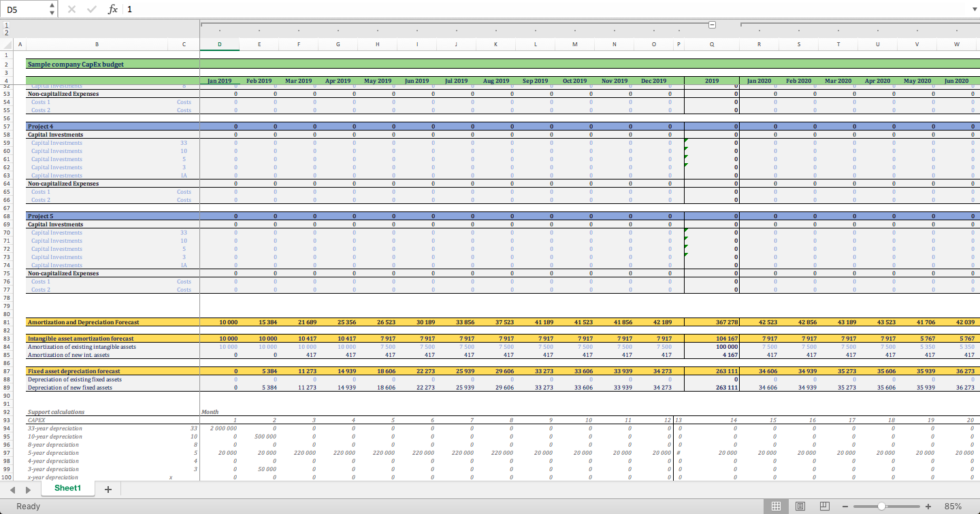Click the '2 000 000' cell
980x514 pixels.
pos(219,428)
